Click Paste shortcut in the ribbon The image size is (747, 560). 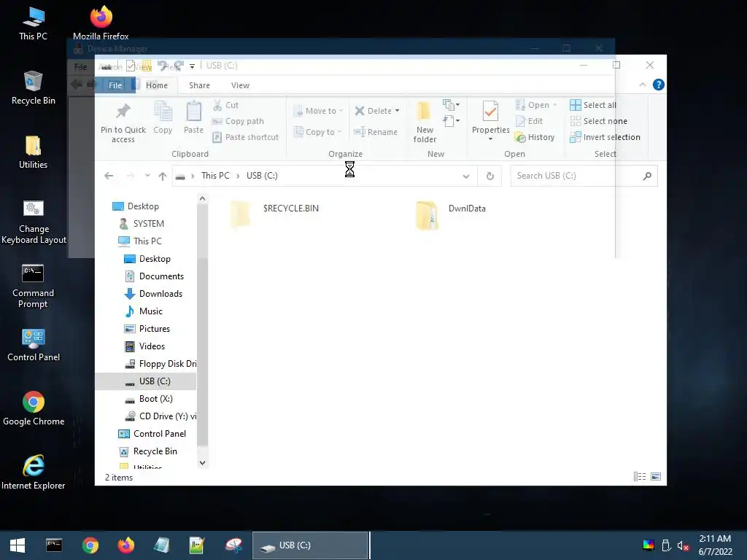pos(245,137)
